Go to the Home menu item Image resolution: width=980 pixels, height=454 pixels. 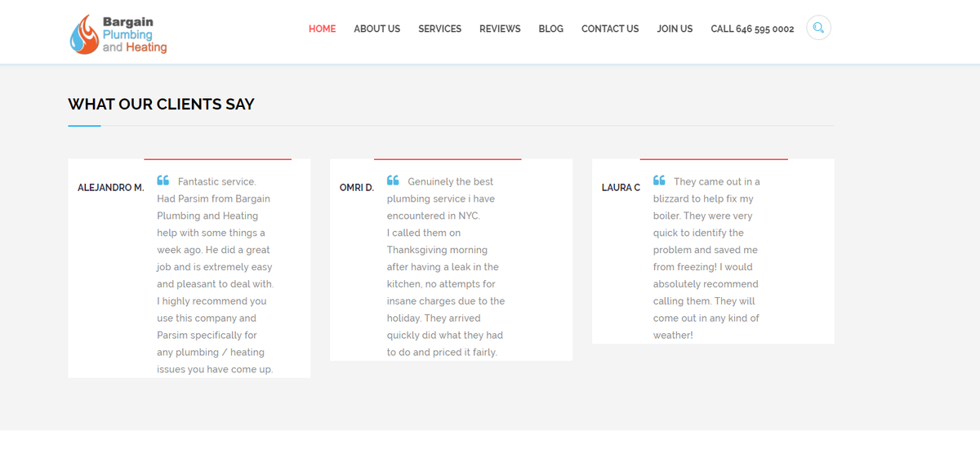322,29
